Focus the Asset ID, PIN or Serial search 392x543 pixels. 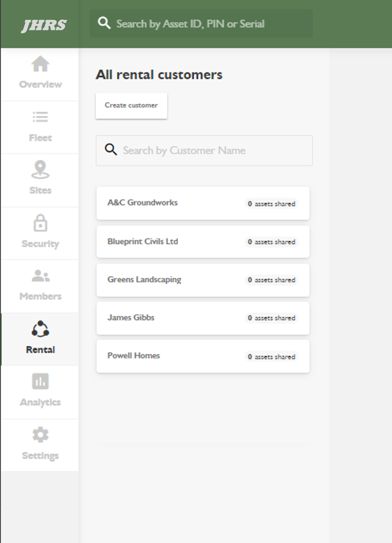pyautogui.click(x=201, y=24)
